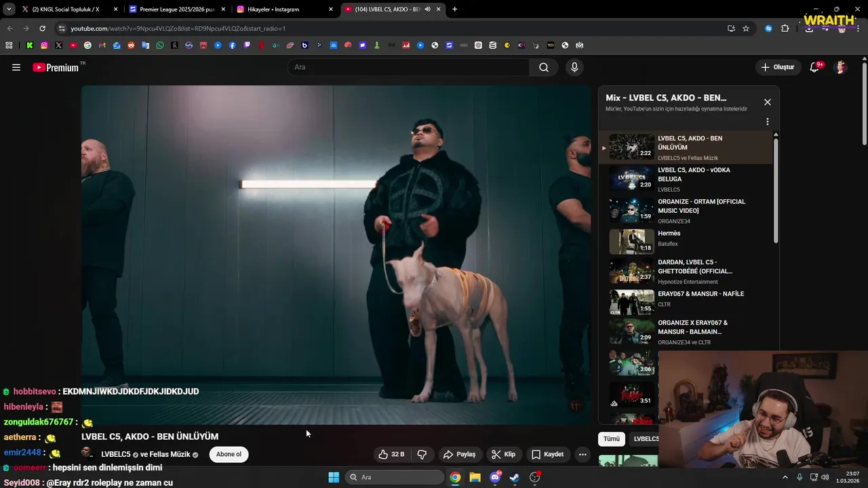Click the Windows taskbar search box
The width and height of the screenshot is (868, 488).
[x=395, y=477]
